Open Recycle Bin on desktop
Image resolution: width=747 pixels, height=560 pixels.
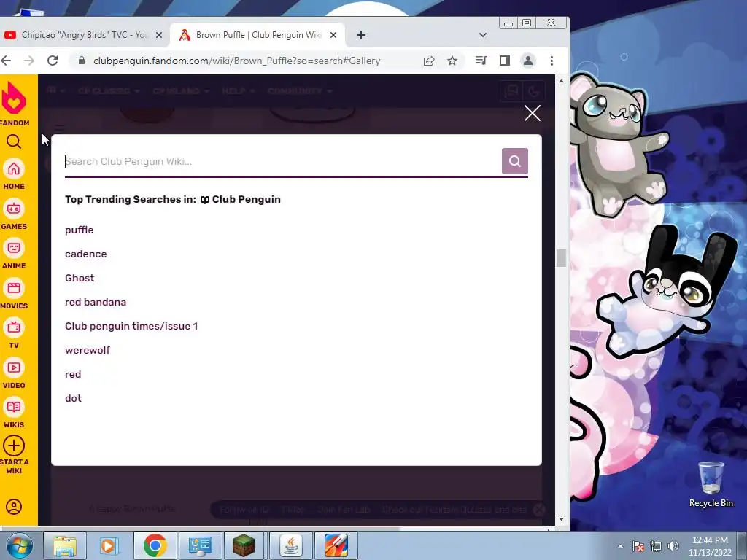point(711,485)
